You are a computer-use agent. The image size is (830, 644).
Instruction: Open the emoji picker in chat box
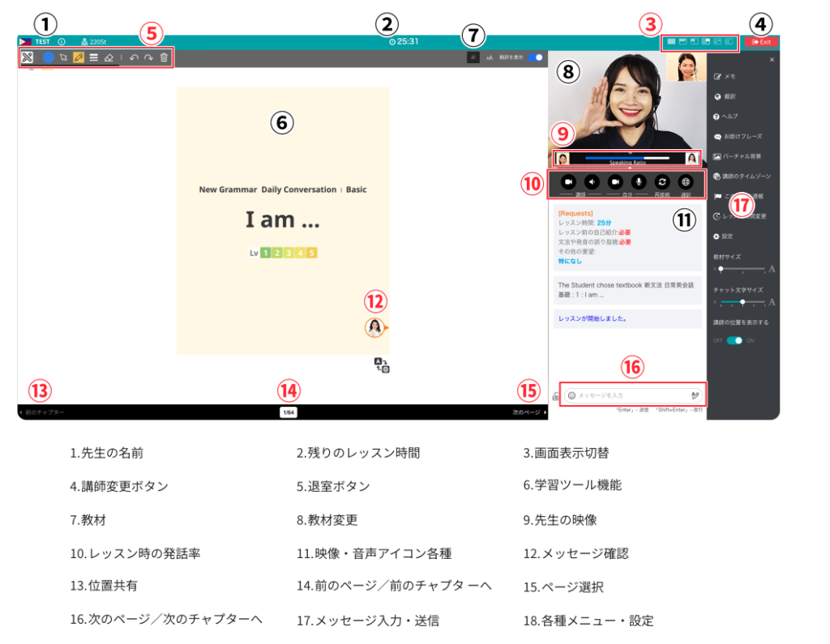point(571,395)
